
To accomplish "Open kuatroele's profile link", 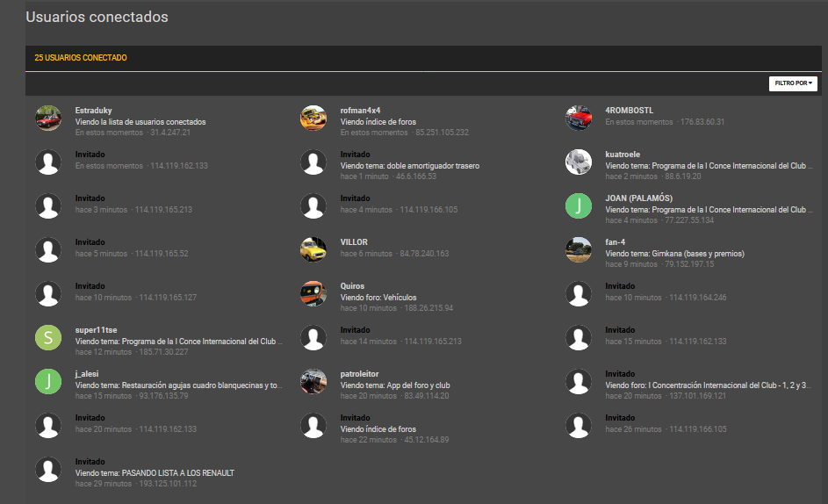I will [623, 155].
